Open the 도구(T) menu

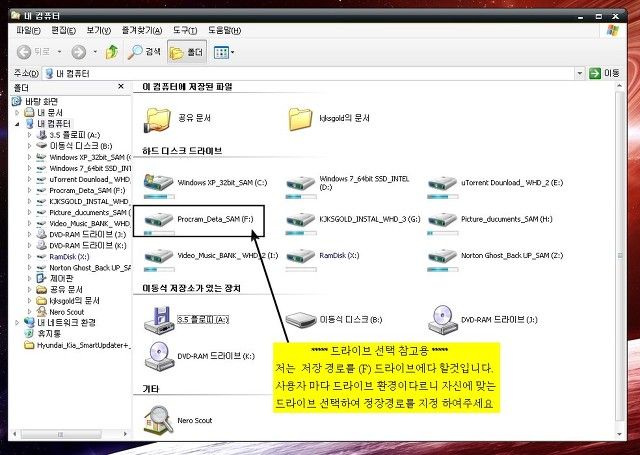click(185, 30)
